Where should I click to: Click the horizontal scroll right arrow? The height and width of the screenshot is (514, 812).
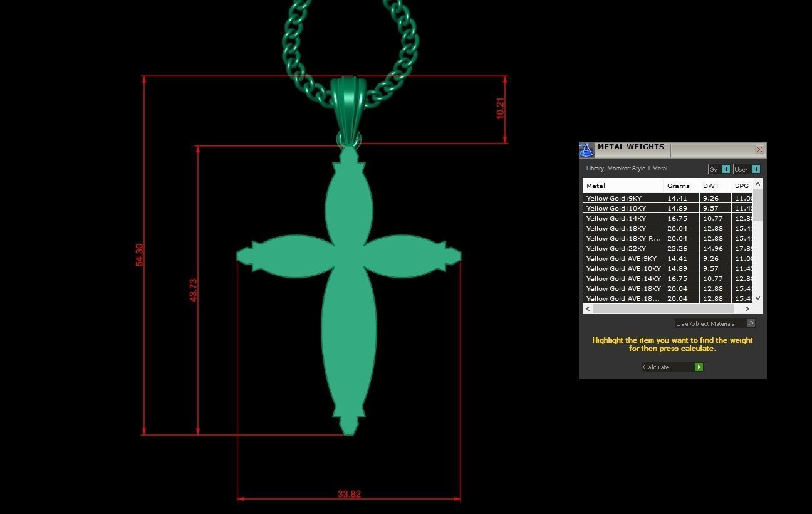(747, 308)
